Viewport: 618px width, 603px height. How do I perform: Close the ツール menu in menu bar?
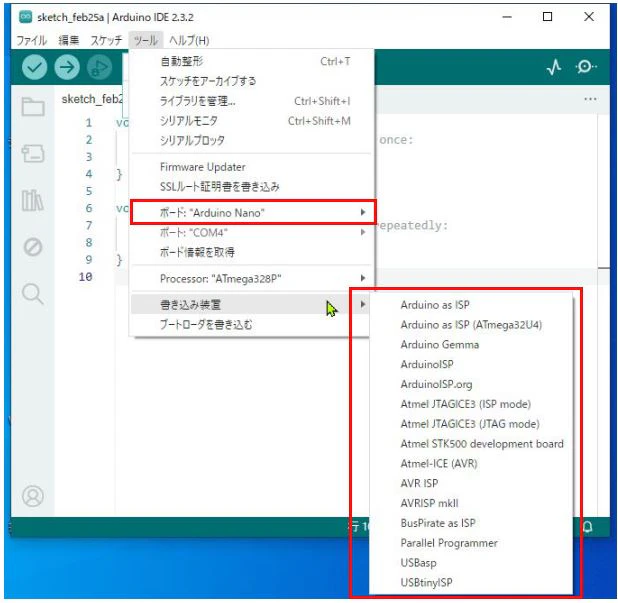(x=145, y=40)
